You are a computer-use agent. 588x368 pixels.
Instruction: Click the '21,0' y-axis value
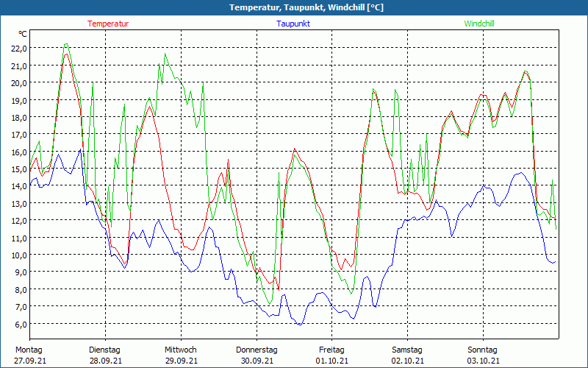pos(19,66)
